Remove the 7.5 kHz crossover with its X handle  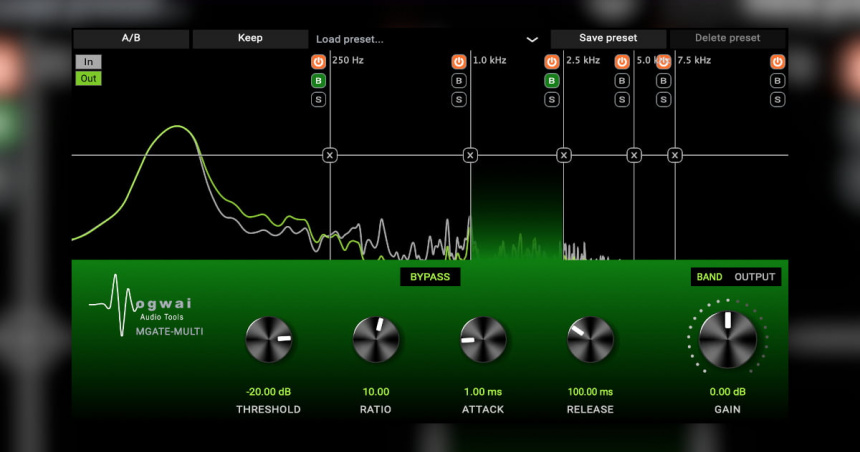pos(675,155)
